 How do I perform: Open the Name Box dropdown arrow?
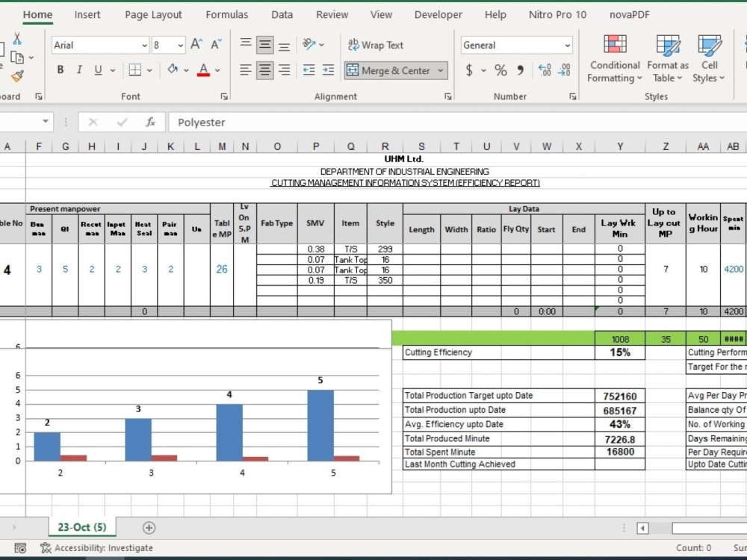[x=46, y=122]
